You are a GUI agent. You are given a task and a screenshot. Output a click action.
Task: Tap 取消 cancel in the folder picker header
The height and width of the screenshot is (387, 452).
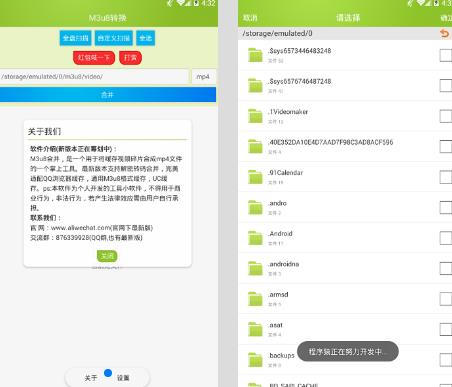250,18
